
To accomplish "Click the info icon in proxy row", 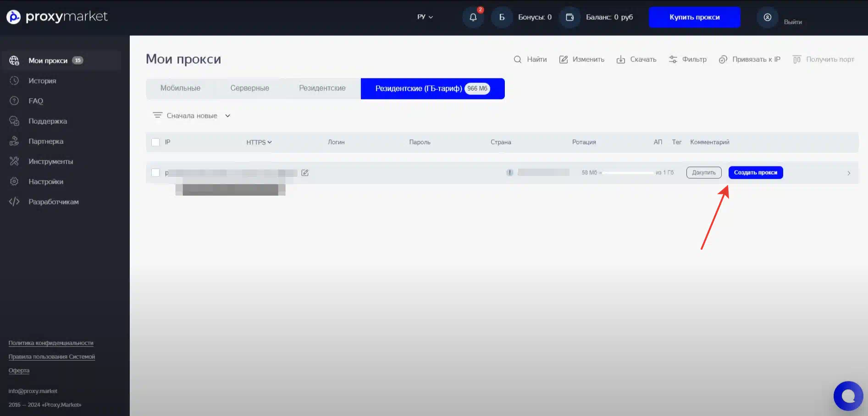I will [509, 173].
